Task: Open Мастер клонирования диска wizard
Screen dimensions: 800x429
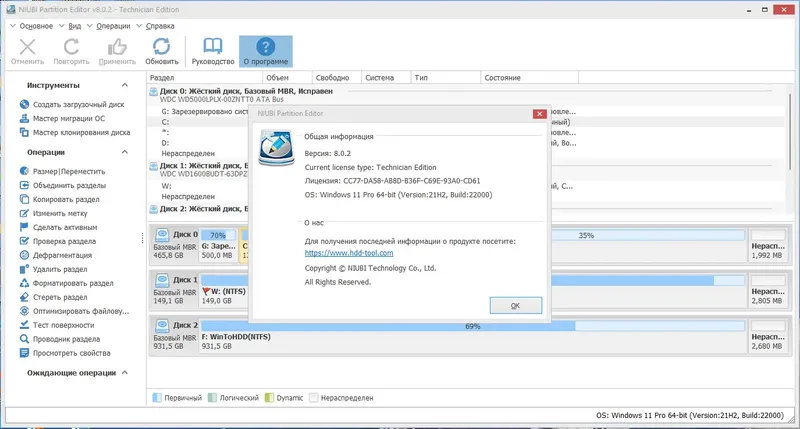Action: coord(74,133)
